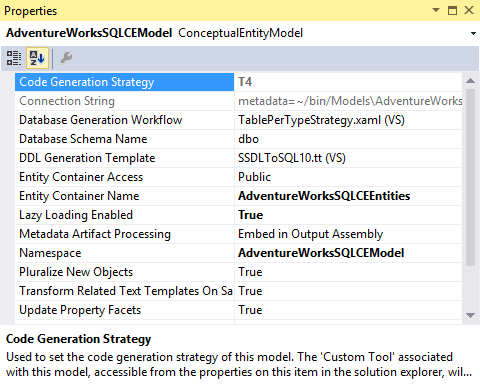This screenshot has height=387, width=480.
Task: Maximize the Properties panel
Action: click(452, 10)
